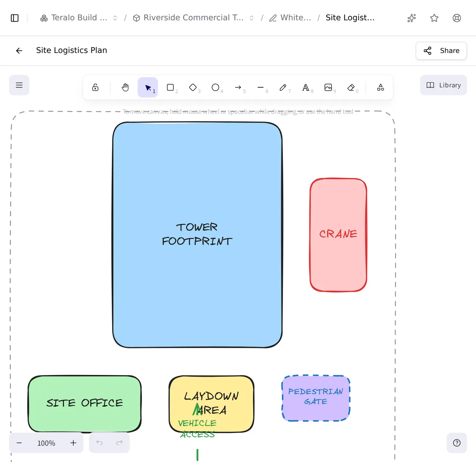The image size is (476, 462).
Task: Open the help question mark button
Action: click(457, 443)
